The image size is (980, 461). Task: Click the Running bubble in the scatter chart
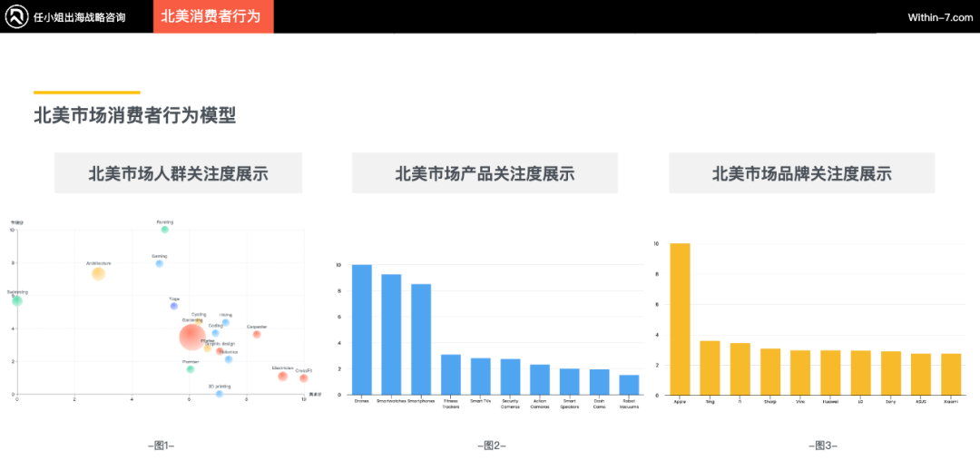coord(165,230)
